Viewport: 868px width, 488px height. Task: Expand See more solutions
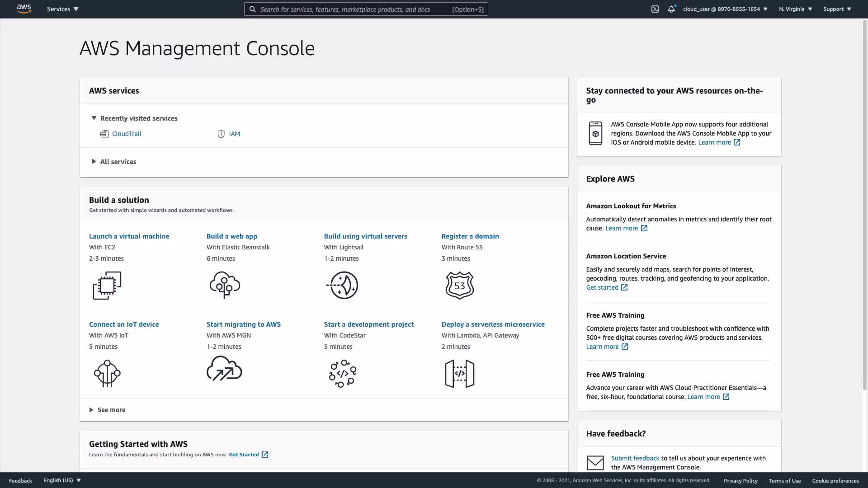click(x=91, y=410)
